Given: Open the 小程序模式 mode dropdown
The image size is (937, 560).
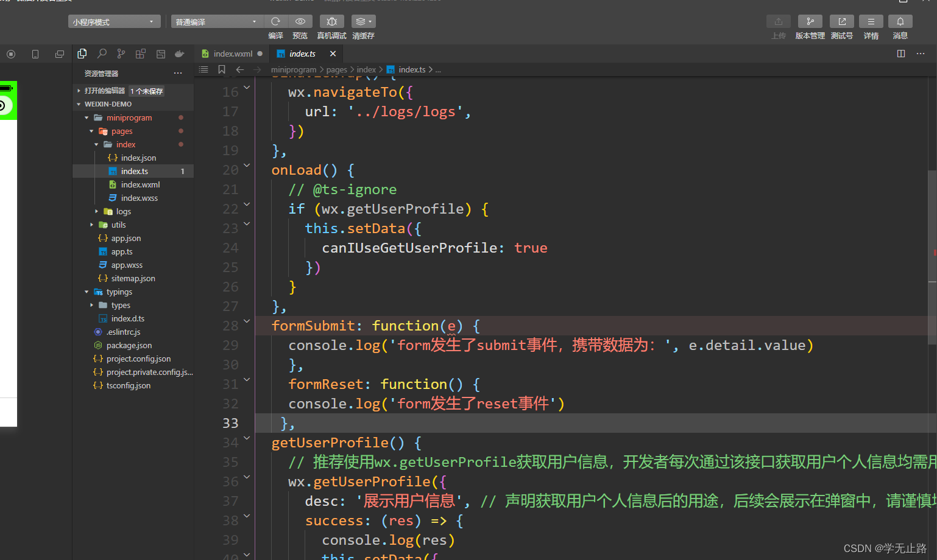Looking at the screenshot, I should click(115, 22).
